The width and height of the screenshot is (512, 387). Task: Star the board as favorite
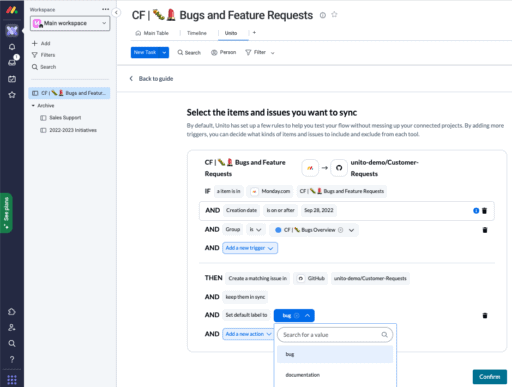coord(334,15)
